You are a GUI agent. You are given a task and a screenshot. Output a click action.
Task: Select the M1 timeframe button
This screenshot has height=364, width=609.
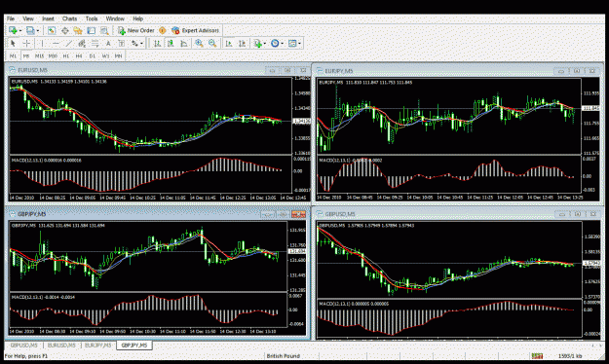click(x=14, y=56)
